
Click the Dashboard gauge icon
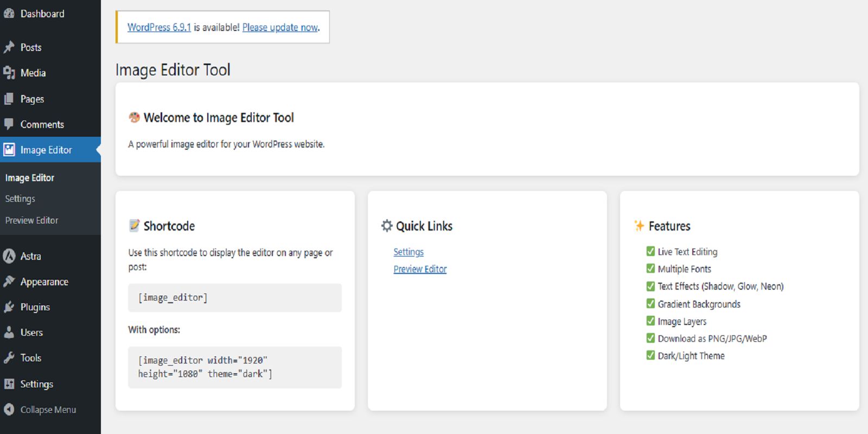[x=9, y=14]
